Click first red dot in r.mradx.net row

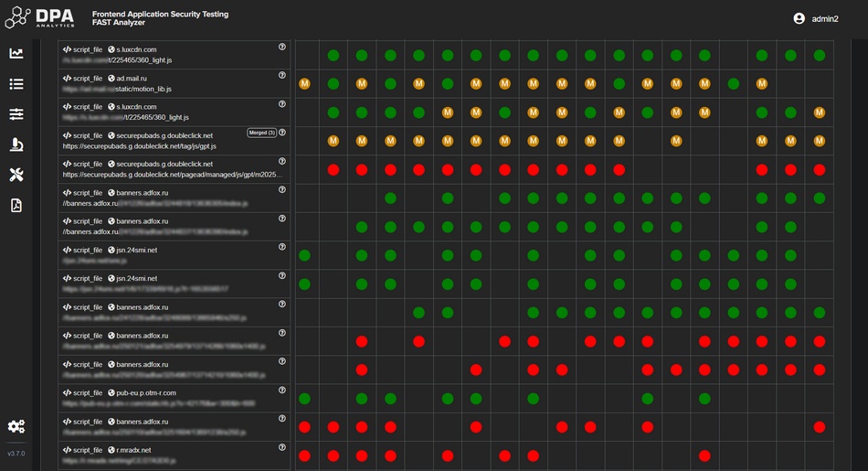point(305,456)
